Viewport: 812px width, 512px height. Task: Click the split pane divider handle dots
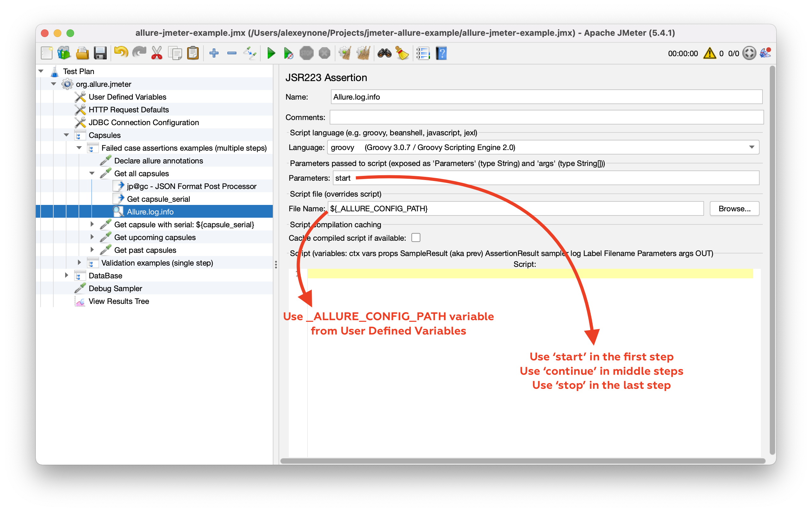276,265
